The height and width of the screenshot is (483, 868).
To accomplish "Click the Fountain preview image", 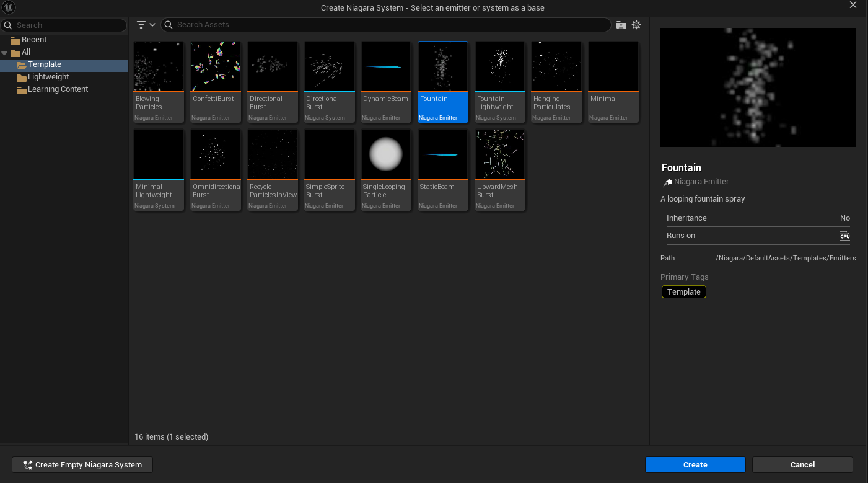I will [758, 87].
